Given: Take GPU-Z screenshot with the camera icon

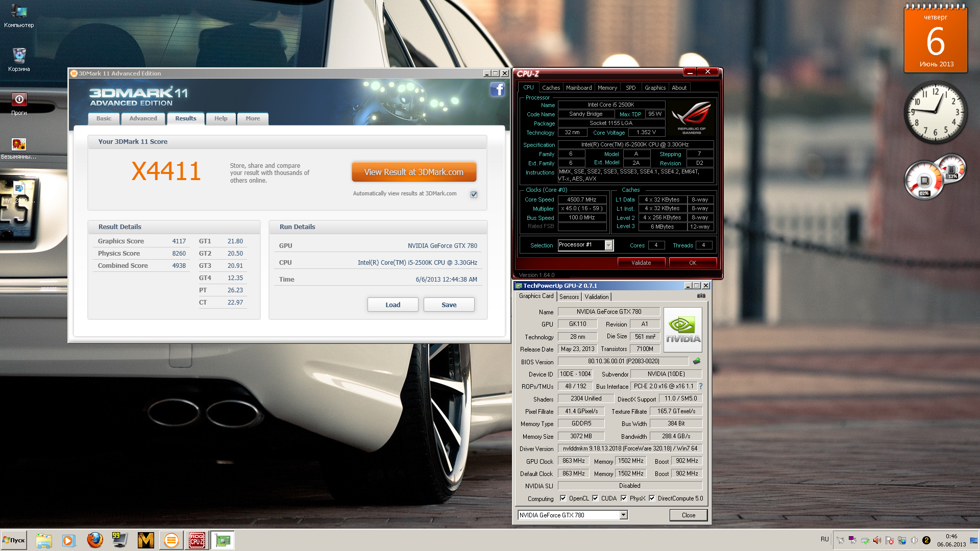Looking at the screenshot, I should 701,296.
